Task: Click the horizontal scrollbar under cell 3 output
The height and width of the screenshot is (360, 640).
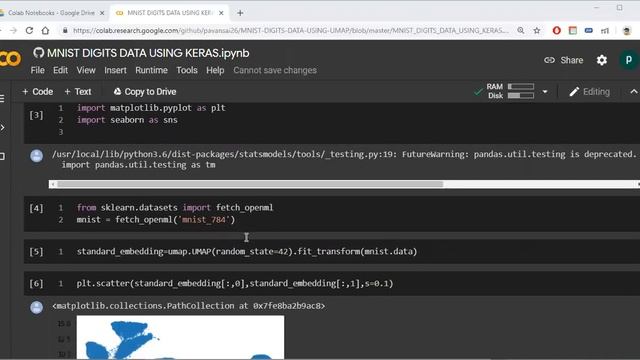Action: tap(250, 184)
